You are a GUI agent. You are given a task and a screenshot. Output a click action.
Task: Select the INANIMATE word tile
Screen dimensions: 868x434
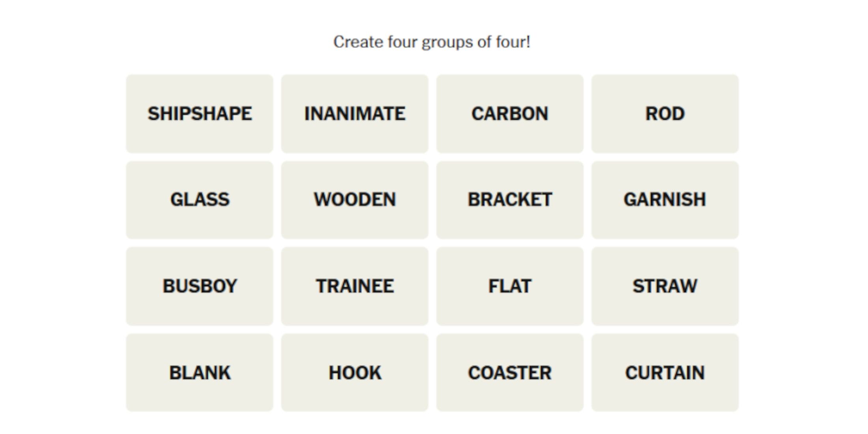pos(355,114)
